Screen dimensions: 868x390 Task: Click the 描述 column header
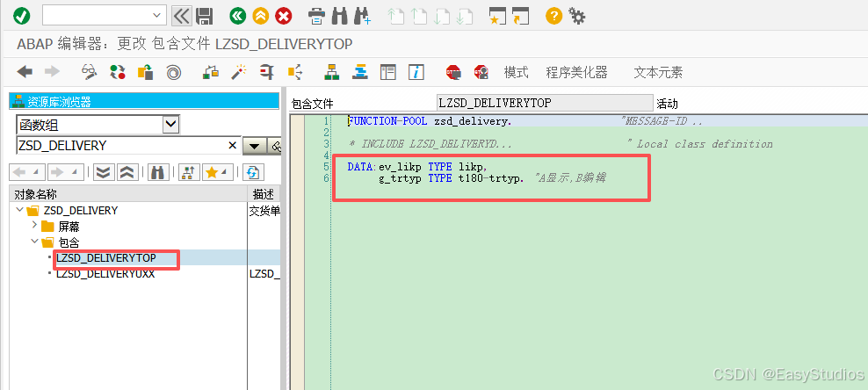(x=264, y=194)
